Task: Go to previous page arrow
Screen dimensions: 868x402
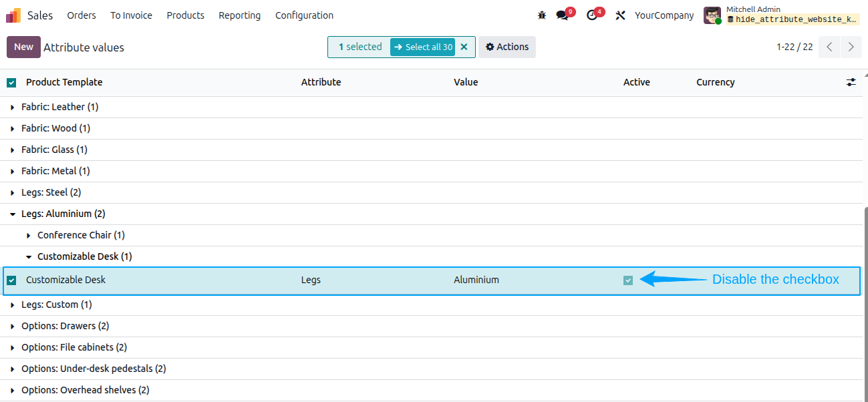Action: (x=829, y=47)
